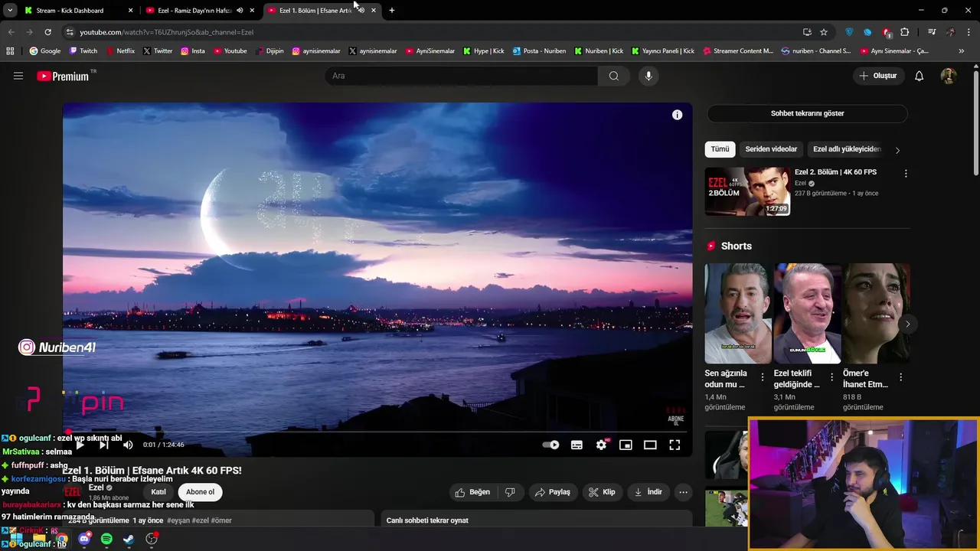Open more actions menu under video
980x551 pixels.
pos(684,492)
